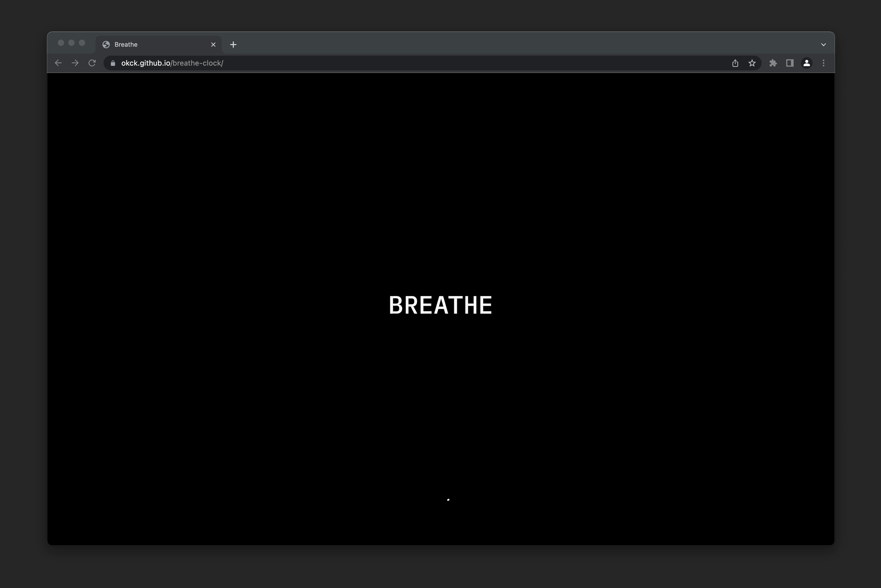
Task: Click the browser share icon
Action: click(735, 63)
